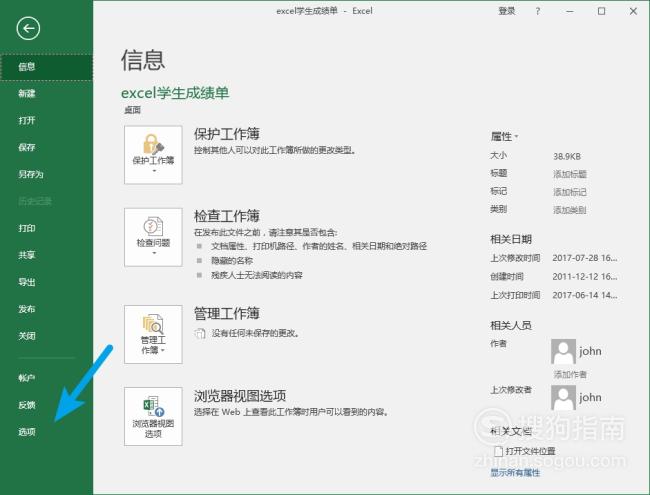Click 添加作者 field
650x495 pixels.
coord(570,375)
